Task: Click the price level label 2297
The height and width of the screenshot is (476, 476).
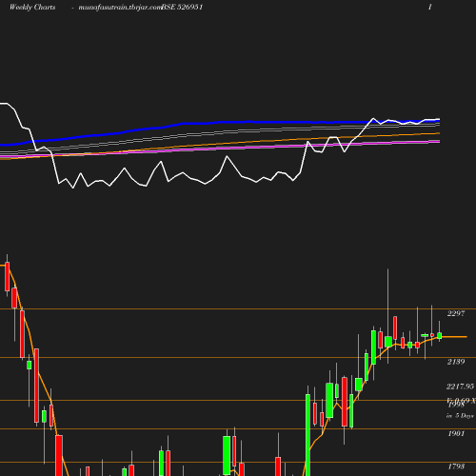Action: 456,313
